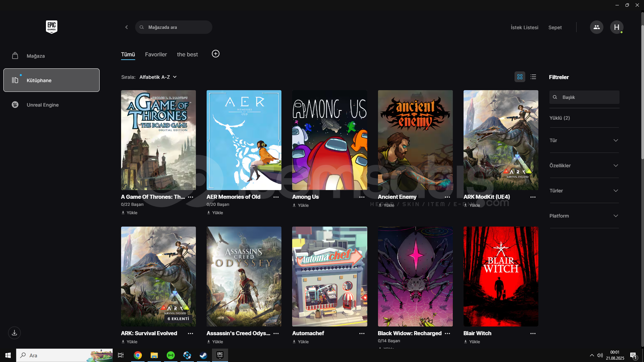
Task: Click Yükle under A Game Of Thrones
Action: (x=129, y=213)
